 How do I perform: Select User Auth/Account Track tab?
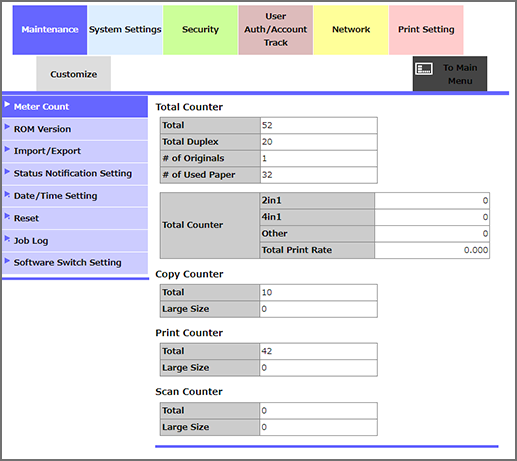pyautogui.click(x=276, y=30)
